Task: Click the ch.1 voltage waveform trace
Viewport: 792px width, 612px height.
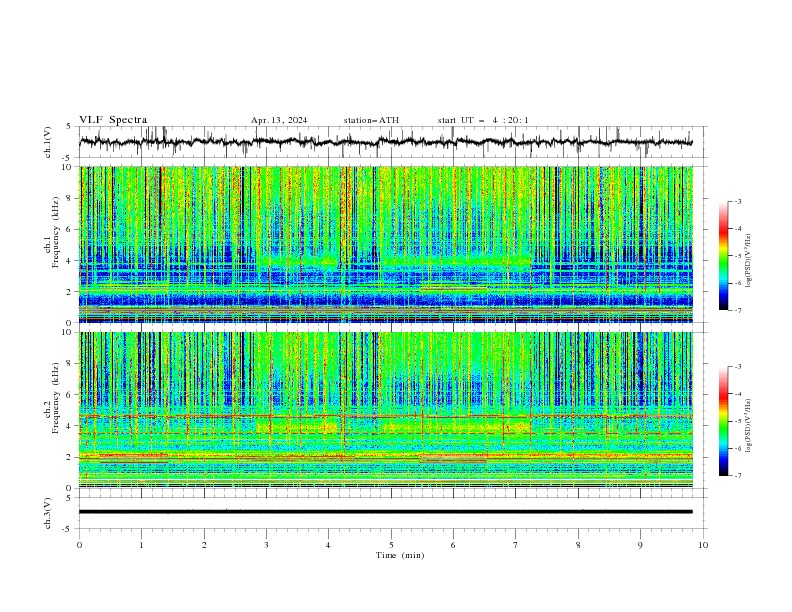Action: click(386, 142)
